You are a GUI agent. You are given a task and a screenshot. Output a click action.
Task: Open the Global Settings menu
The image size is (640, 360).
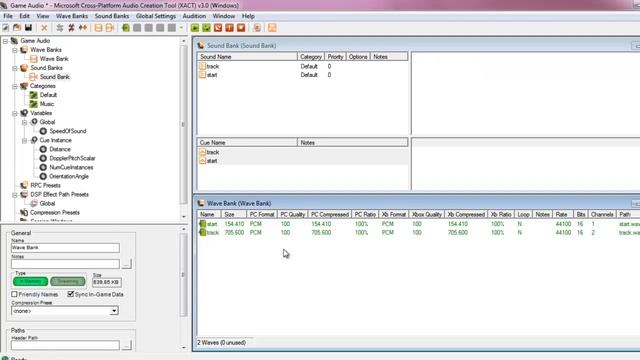156,16
